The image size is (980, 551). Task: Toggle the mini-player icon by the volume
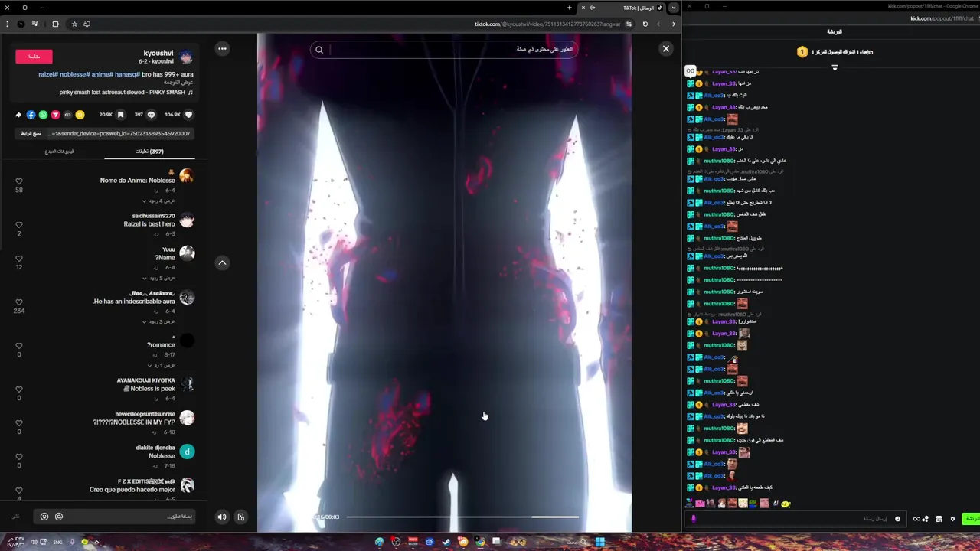point(240,517)
